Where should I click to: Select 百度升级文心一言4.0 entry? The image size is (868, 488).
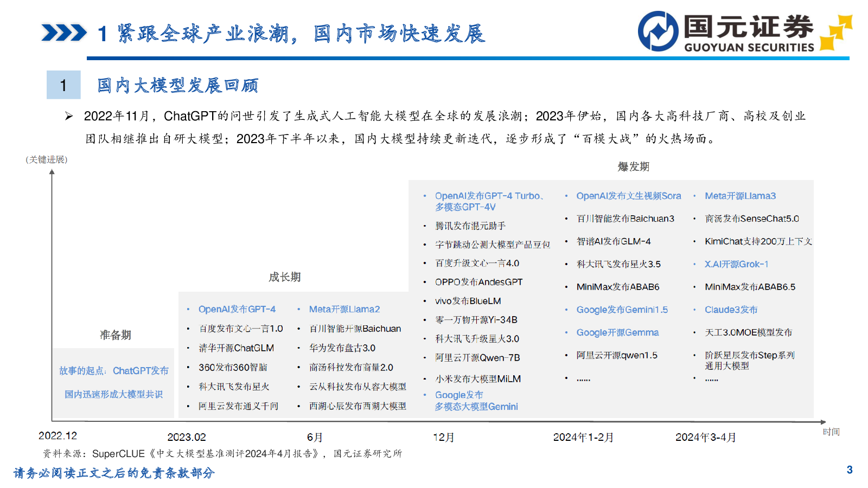coord(477,264)
